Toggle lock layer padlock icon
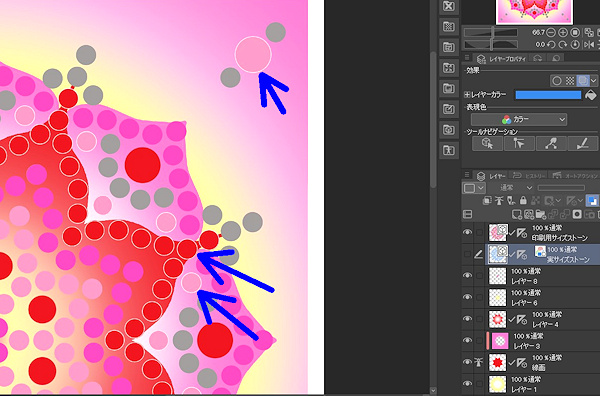 523,200
